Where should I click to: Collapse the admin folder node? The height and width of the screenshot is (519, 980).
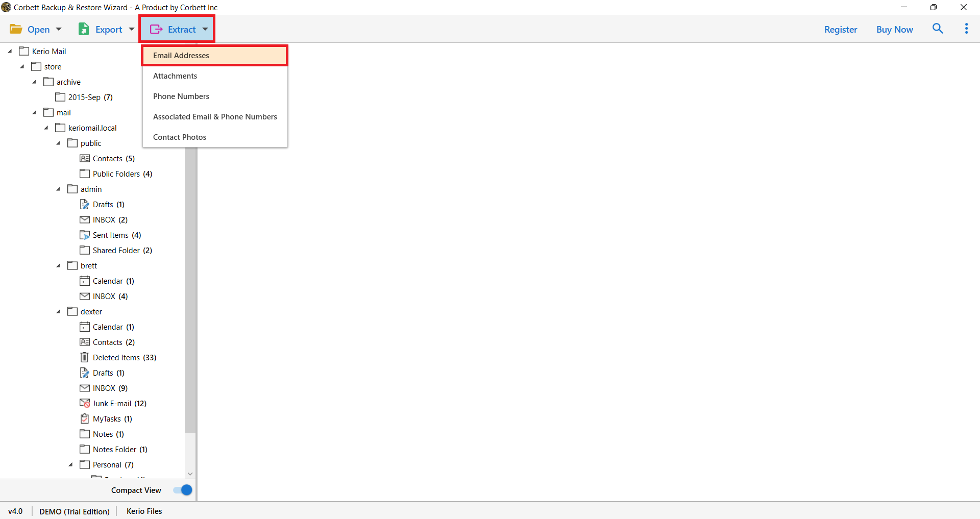tap(58, 189)
